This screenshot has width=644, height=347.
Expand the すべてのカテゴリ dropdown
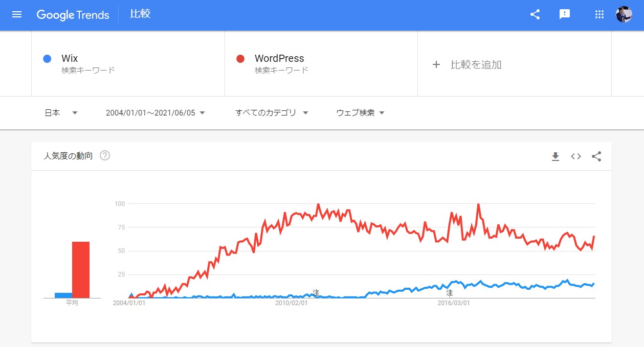point(272,113)
